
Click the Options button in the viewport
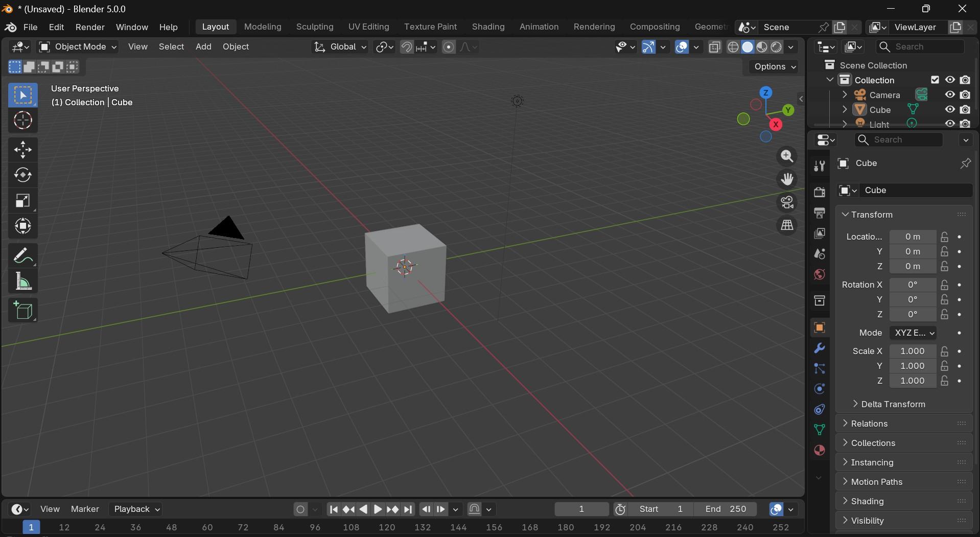(773, 66)
